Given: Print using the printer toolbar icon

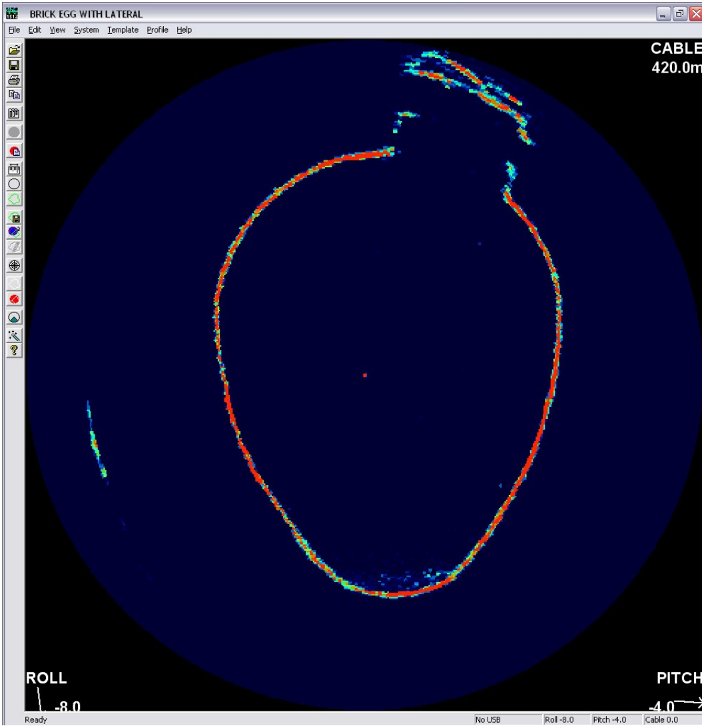Looking at the screenshot, I should click(x=15, y=80).
